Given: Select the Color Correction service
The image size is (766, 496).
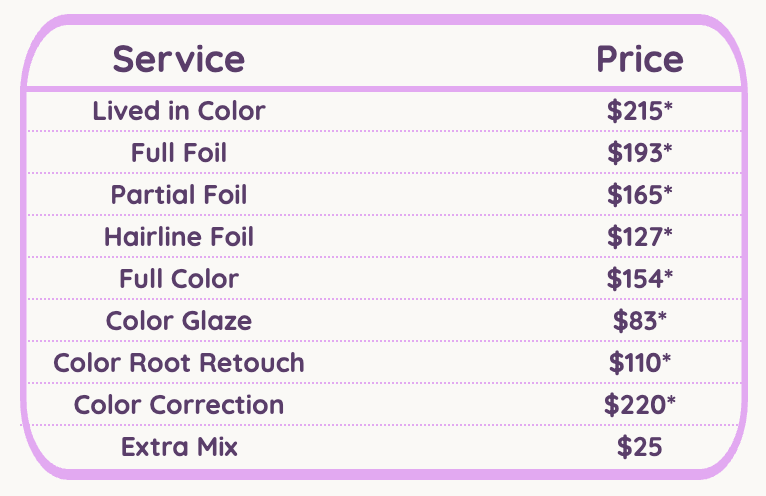Looking at the screenshot, I should (179, 405).
